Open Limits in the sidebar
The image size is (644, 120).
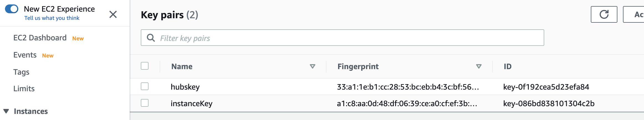pyautogui.click(x=24, y=88)
